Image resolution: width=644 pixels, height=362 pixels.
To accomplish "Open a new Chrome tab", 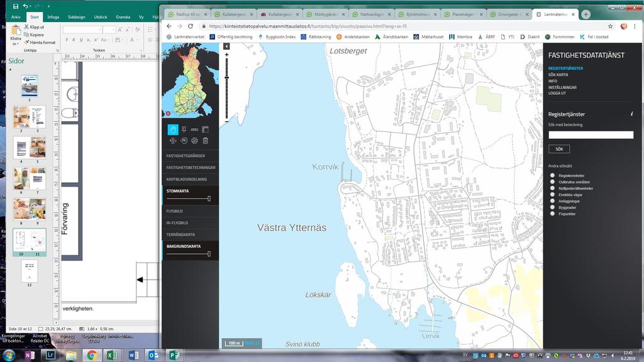I will (586, 14).
